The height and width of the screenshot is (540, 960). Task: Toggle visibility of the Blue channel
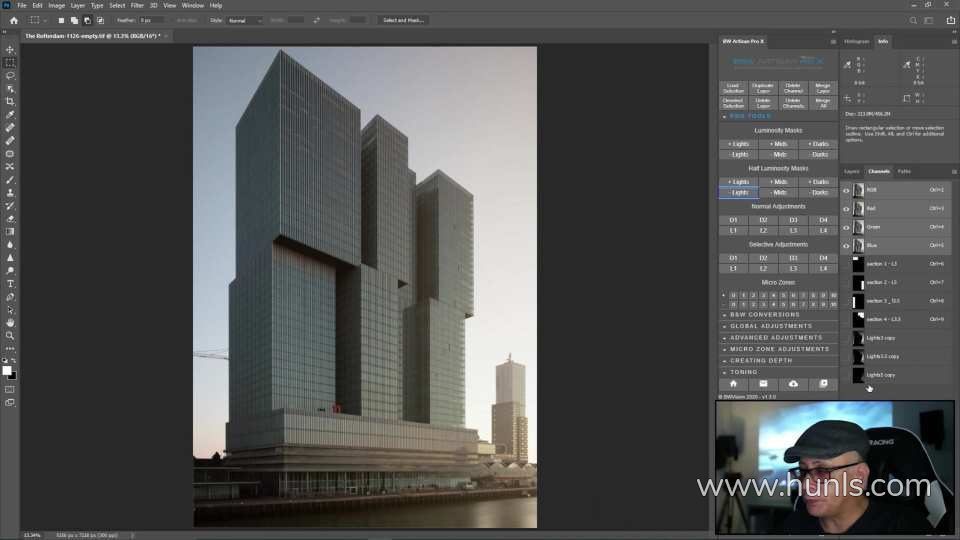pyautogui.click(x=846, y=245)
